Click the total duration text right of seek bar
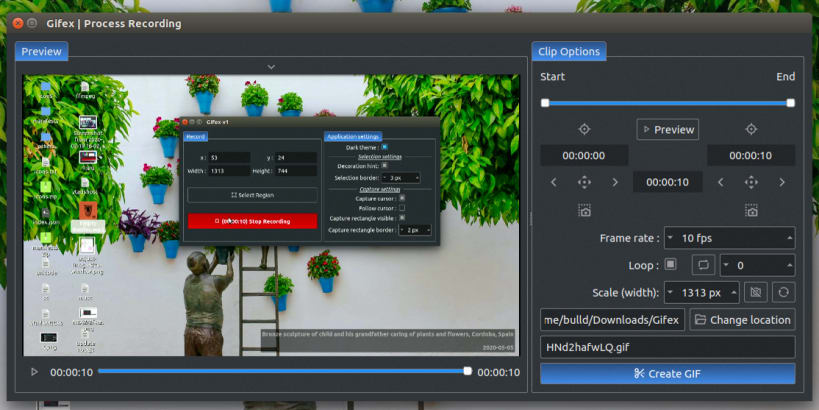This screenshot has width=819, height=410. 498,372
